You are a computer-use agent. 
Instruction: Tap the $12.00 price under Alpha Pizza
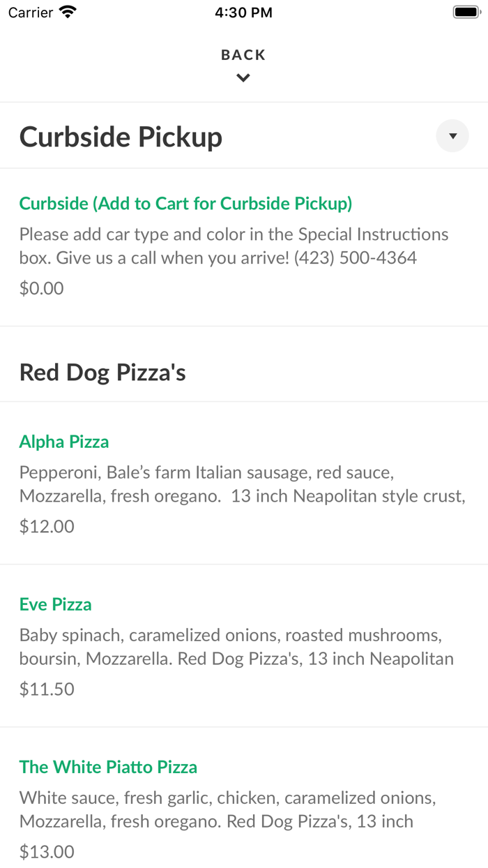point(46,525)
